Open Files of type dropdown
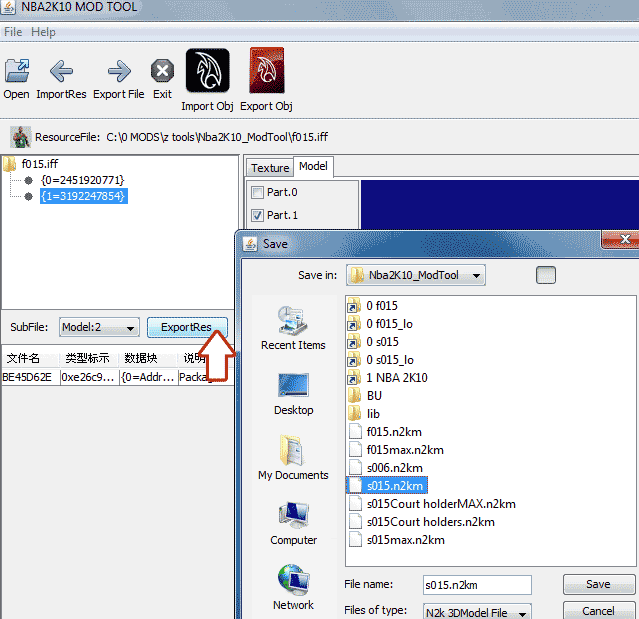The image size is (639, 619). pos(477,612)
